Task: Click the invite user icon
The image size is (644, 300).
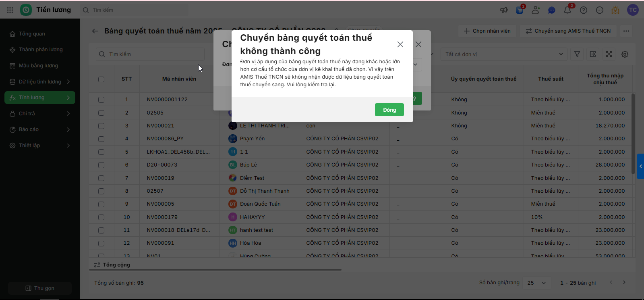Action: (x=536, y=10)
